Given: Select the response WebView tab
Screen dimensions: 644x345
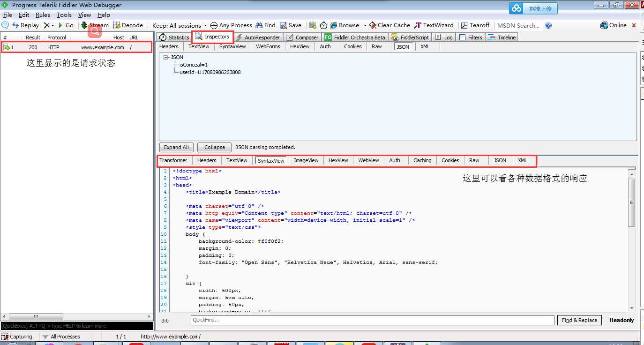Looking at the screenshot, I should tap(368, 160).
